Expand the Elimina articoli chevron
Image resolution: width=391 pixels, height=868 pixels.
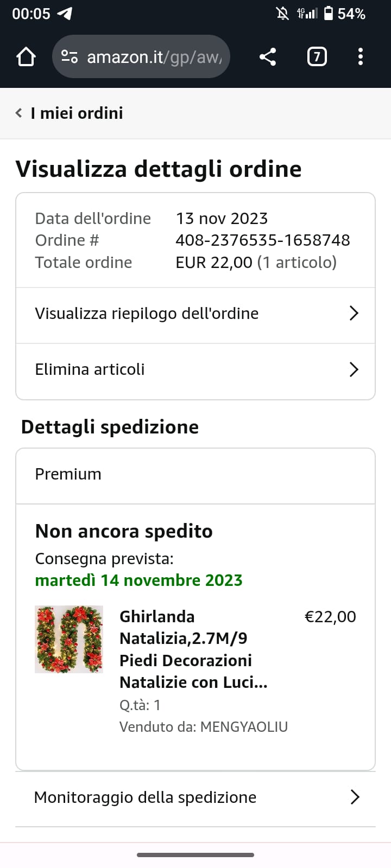point(354,369)
